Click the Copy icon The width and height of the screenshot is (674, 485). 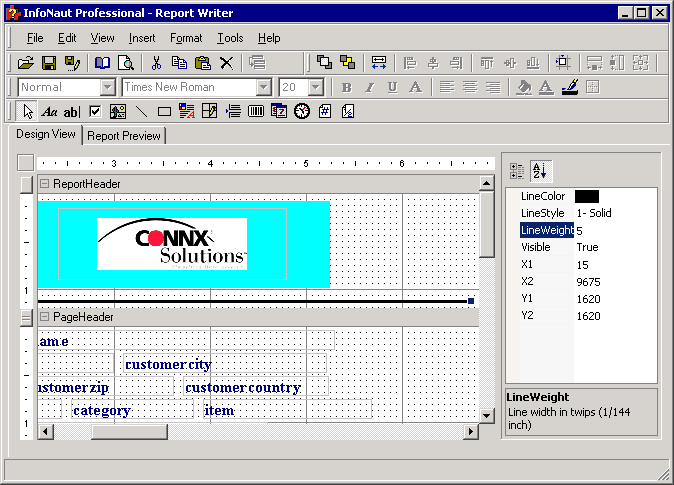click(179, 63)
